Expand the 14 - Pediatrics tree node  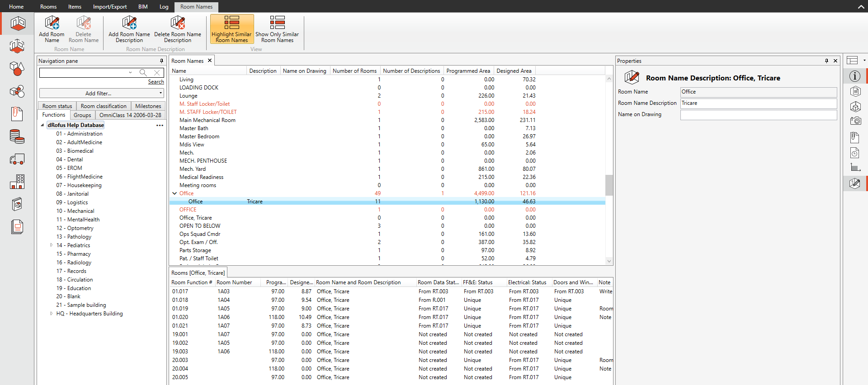52,245
